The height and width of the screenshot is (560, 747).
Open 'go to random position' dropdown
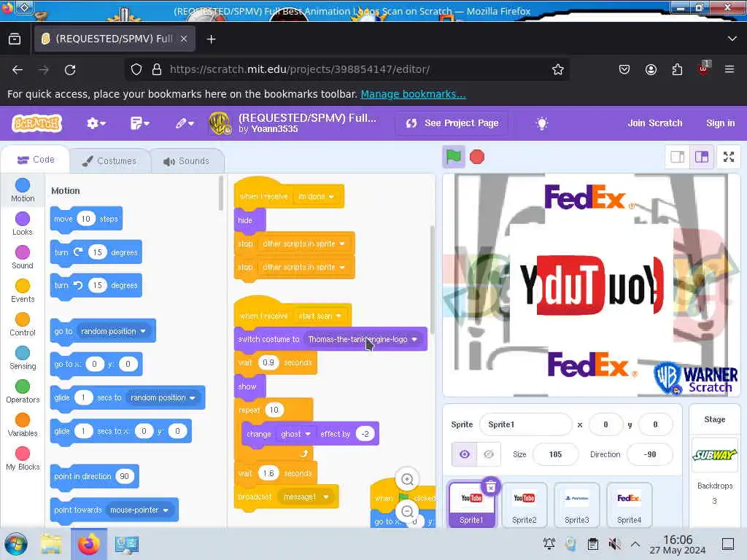113,331
